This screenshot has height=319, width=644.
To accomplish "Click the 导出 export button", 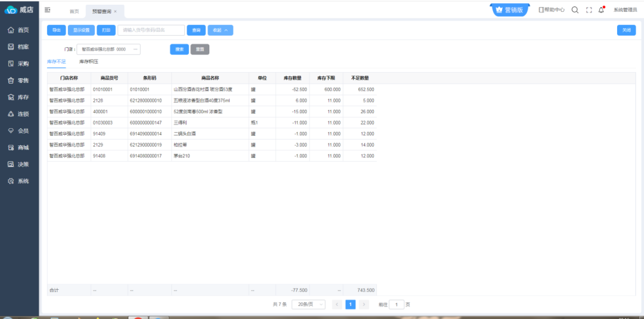I will pyautogui.click(x=56, y=30).
